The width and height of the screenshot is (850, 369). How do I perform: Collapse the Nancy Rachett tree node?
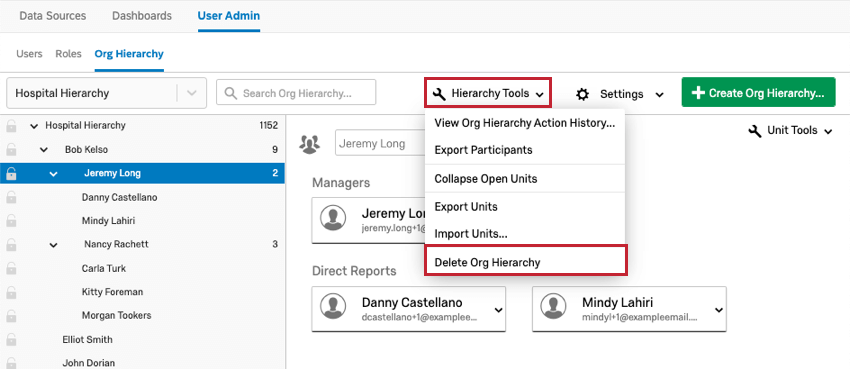pyautogui.click(x=53, y=245)
